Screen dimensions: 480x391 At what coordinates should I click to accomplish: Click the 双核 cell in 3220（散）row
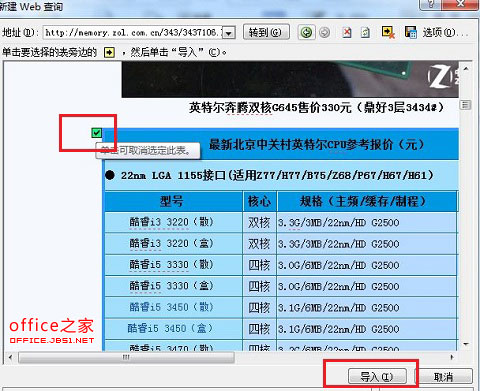[259, 222]
